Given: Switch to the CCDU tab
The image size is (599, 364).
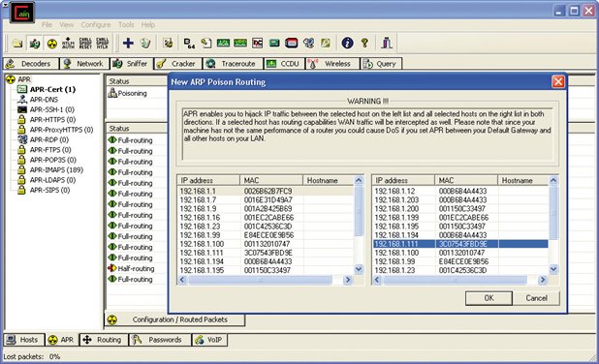Looking at the screenshot, I should (x=285, y=64).
